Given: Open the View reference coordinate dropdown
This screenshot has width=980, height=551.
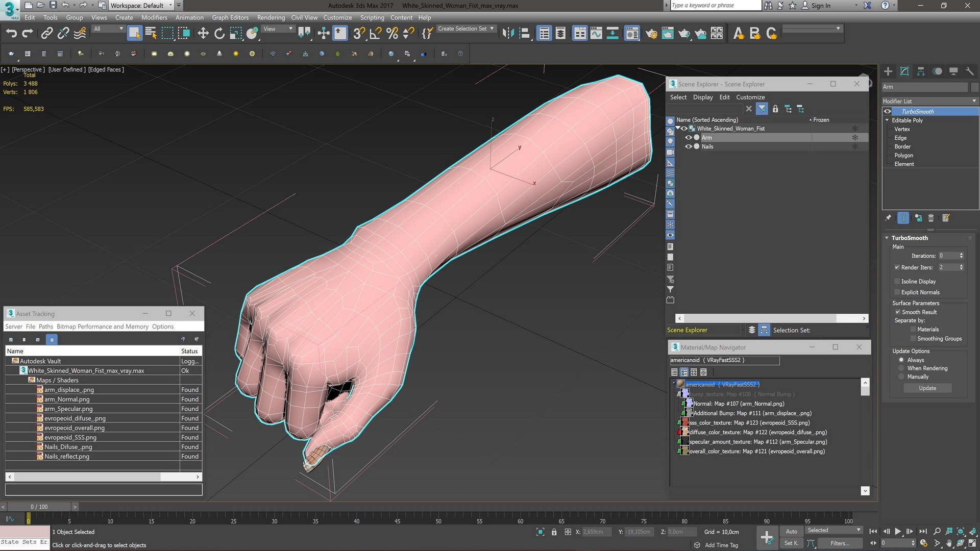Looking at the screenshot, I should tap(278, 29).
